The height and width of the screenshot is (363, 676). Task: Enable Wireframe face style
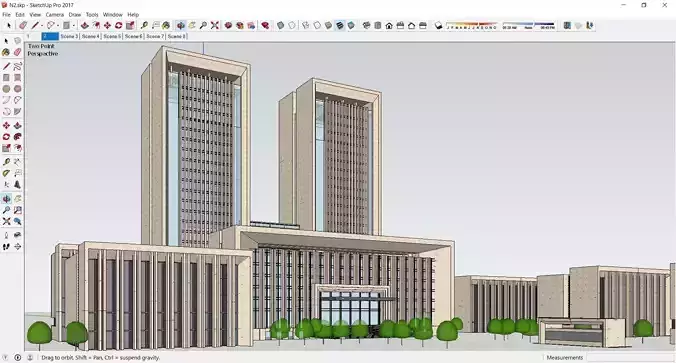point(306,25)
